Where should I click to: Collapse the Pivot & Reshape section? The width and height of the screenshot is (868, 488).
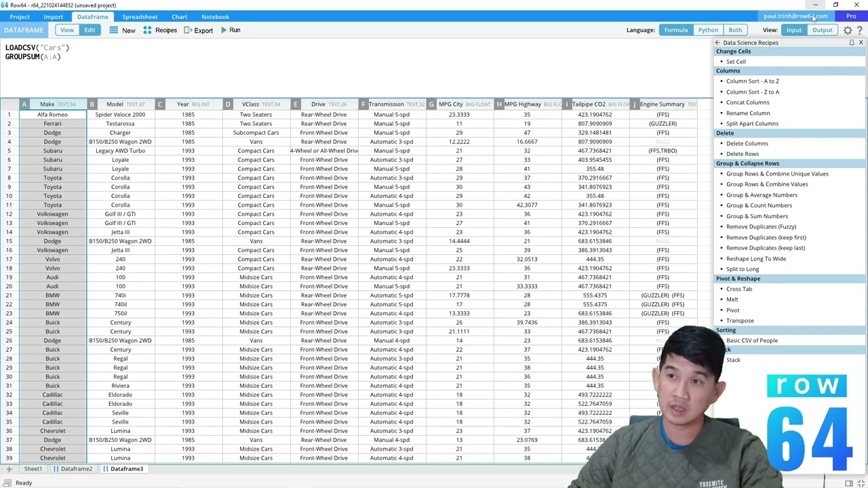point(790,279)
